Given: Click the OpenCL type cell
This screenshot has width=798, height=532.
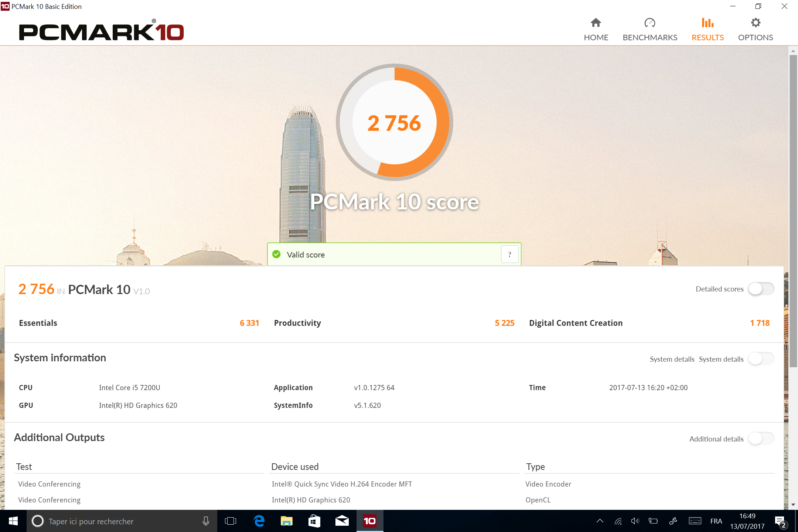Looking at the screenshot, I should point(538,500).
